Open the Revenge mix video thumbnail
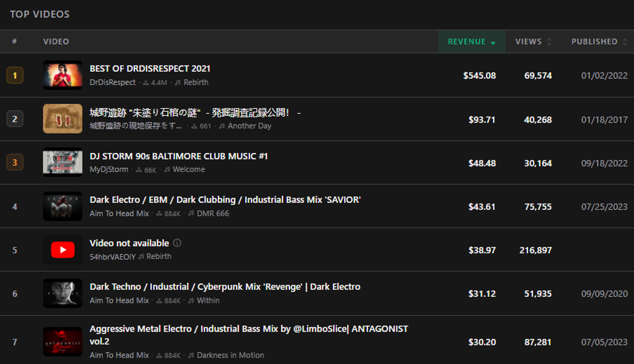This screenshot has height=364, width=634. click(63, 293)
